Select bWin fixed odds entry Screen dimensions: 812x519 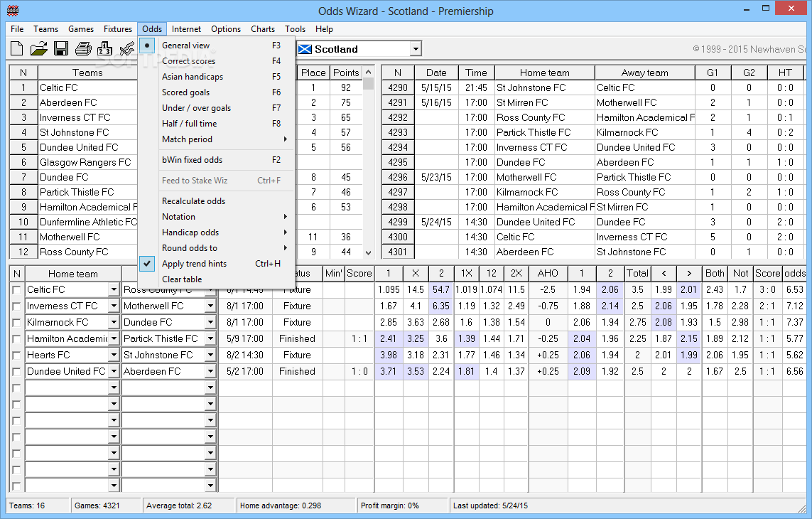(217, 160)
